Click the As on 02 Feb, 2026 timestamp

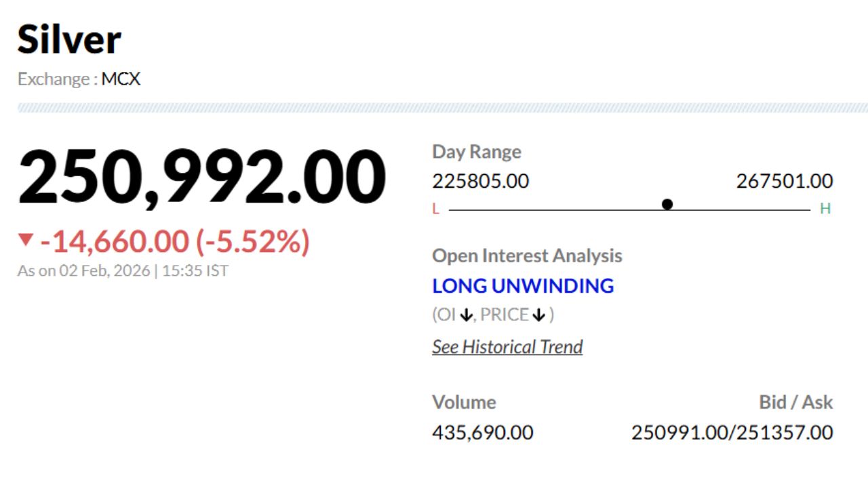(123, 271)
